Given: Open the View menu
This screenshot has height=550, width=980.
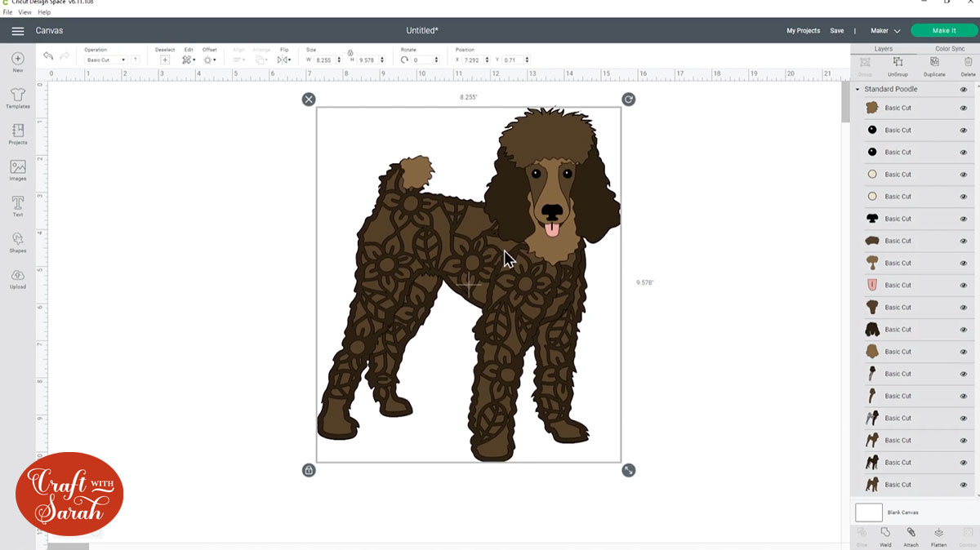Looking at the screenshot, I should coord(25,12).
